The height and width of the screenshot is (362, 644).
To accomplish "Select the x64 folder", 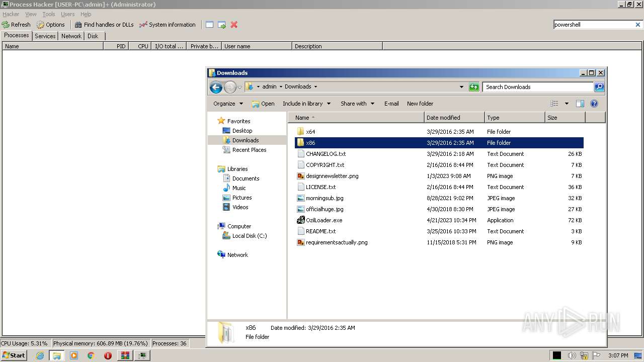I will click(310, 132).
